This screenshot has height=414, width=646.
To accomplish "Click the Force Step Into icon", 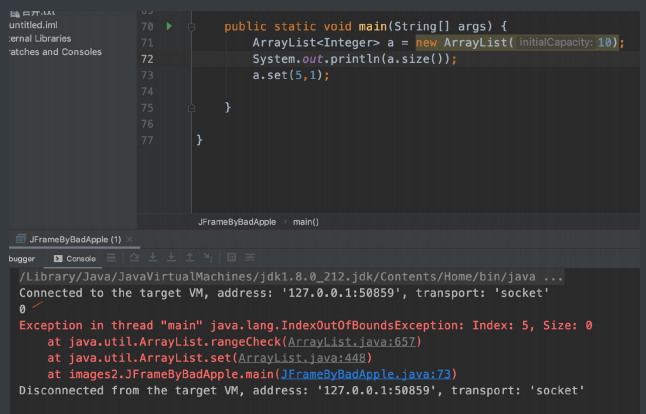I will (x=171, y=258).
